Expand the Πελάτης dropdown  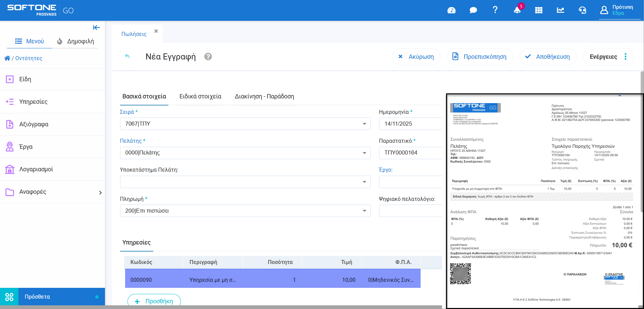tap(364, 153)
